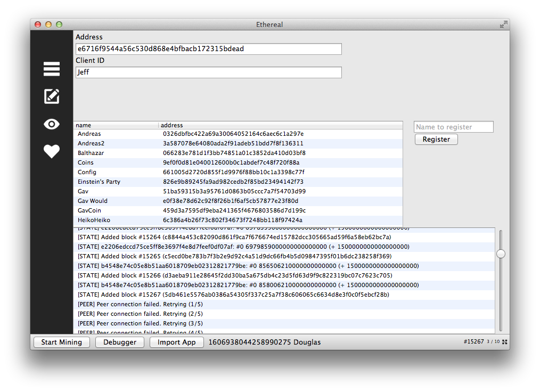Viewport: 540px width, 392px height.
Task: Focus the Name to register field
Action: tap(453, 127)
